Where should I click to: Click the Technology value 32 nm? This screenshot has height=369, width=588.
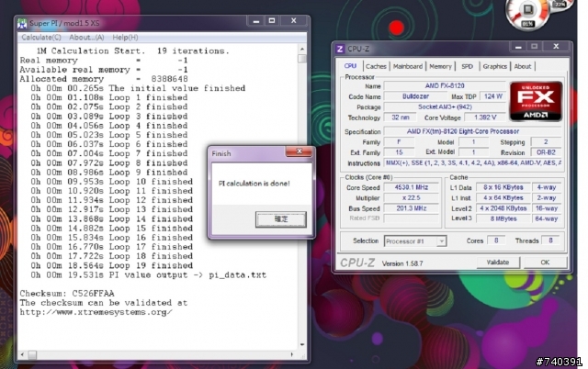click(401, 117)
